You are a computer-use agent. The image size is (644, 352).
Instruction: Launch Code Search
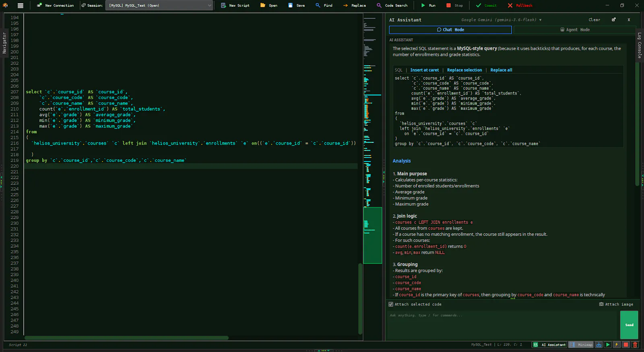[392, 6]
